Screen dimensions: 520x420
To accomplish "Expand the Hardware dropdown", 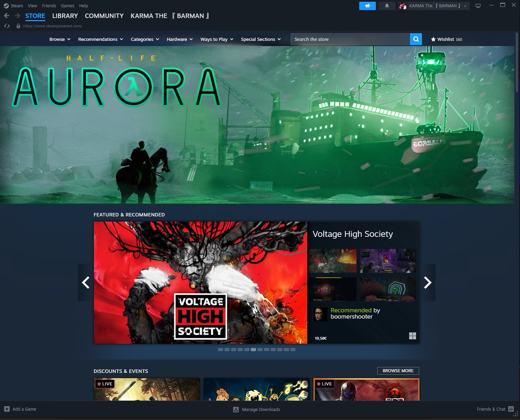I will pos(180,39).
